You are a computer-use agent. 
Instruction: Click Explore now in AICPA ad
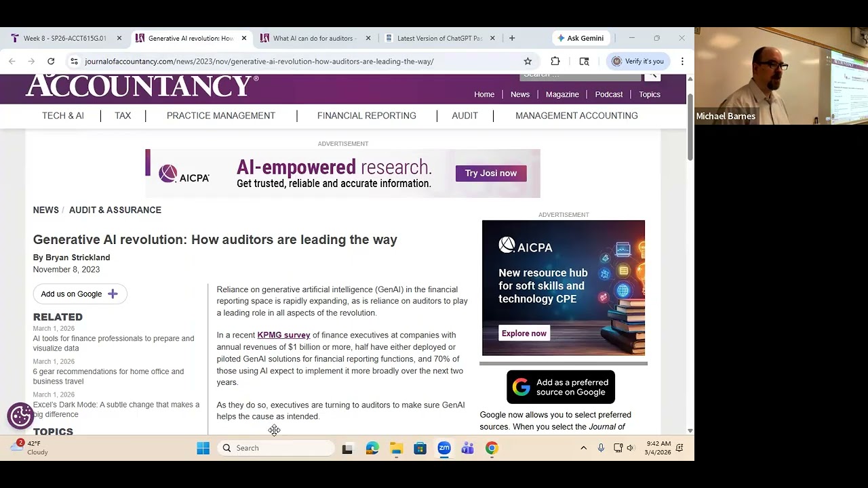coord(524,333)
